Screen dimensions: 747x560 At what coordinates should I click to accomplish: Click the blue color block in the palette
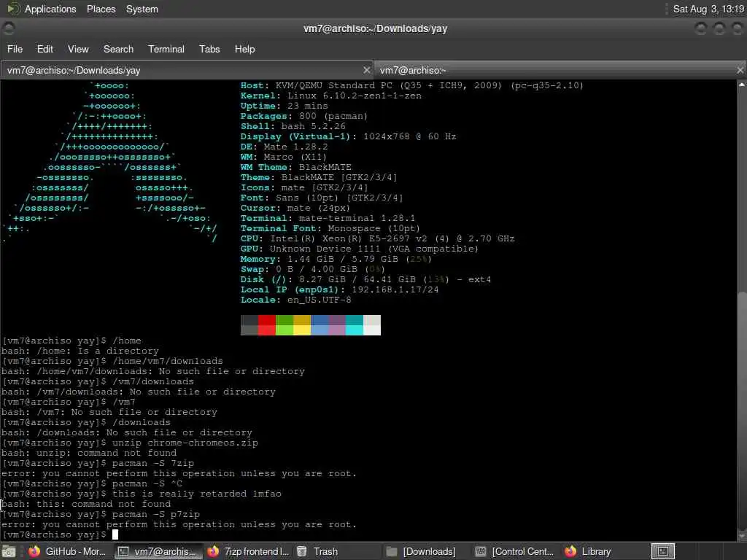[320, 325]
